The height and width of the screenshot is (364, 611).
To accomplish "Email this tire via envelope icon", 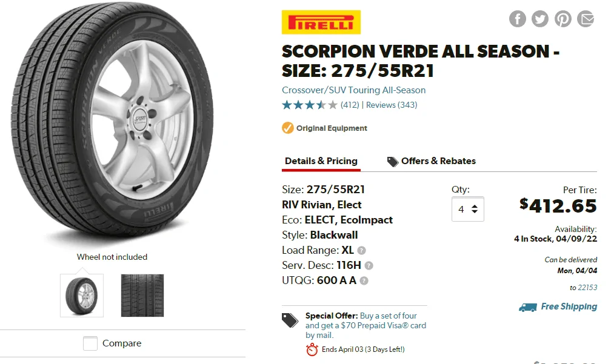I will 586,19.
